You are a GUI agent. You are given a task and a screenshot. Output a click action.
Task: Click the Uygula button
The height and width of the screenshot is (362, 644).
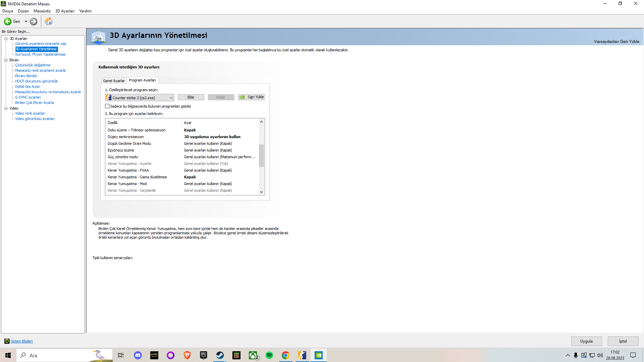tap(586, 341)
